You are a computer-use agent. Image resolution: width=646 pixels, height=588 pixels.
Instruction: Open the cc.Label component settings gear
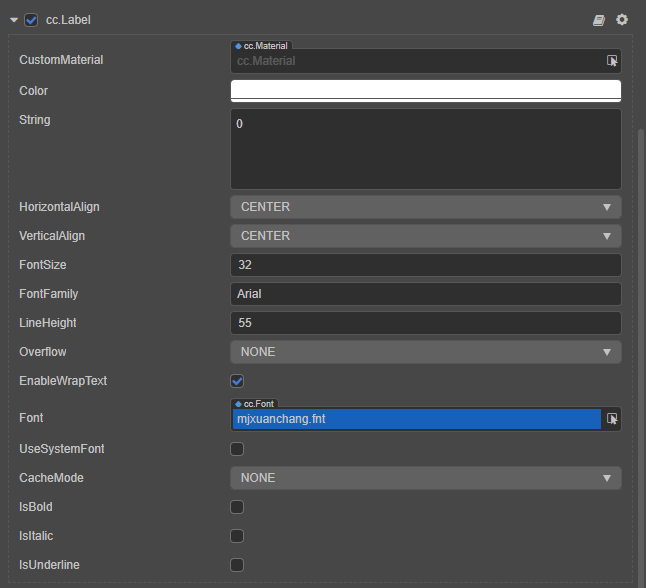[622, 20]
